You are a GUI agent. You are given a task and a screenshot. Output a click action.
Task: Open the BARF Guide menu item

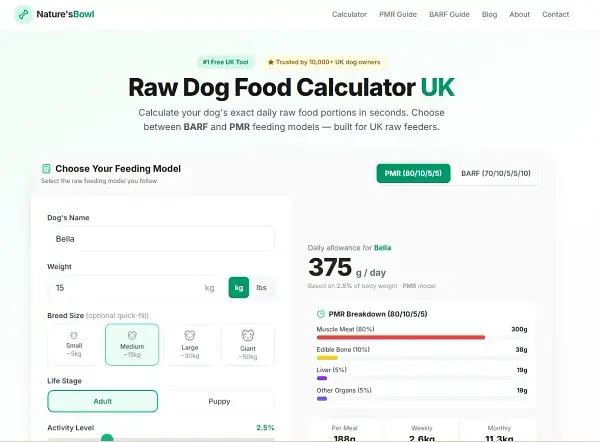452,15
